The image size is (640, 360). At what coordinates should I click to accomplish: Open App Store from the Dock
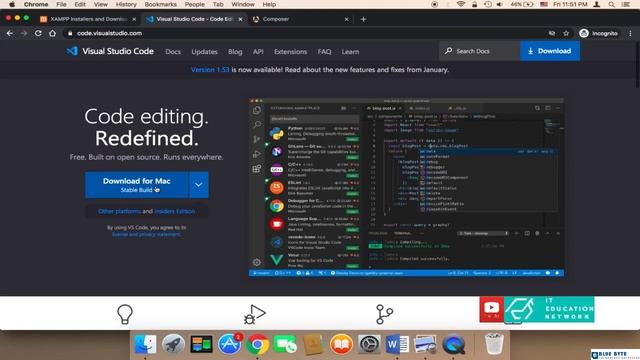point(230,344)
